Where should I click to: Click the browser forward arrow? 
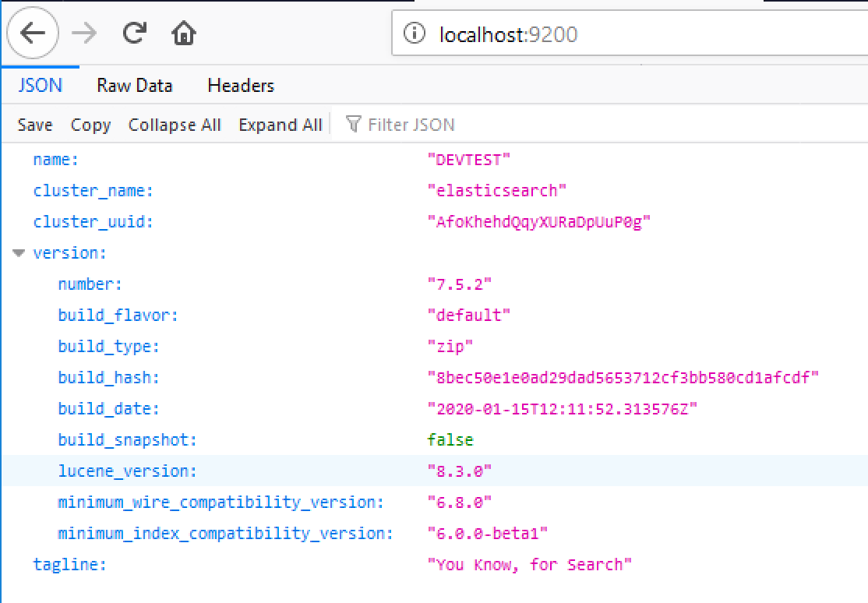coord(84,33)
